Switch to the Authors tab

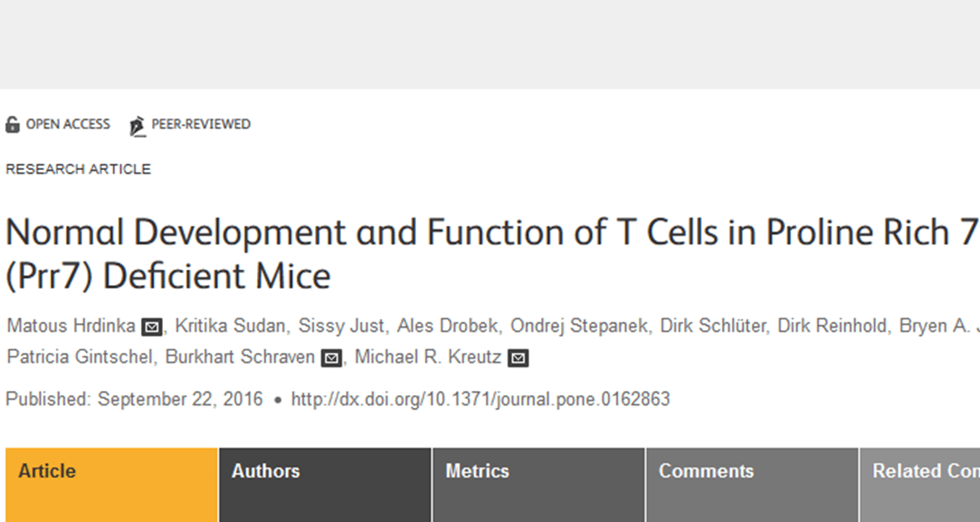[x=266, y=471]
